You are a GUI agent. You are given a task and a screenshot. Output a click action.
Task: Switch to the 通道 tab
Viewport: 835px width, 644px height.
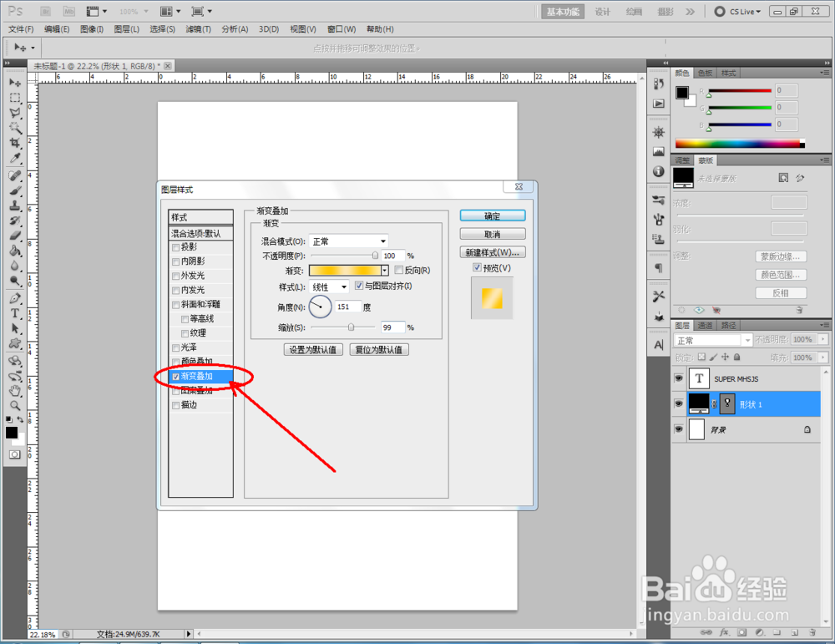click(x=705, y=326)
